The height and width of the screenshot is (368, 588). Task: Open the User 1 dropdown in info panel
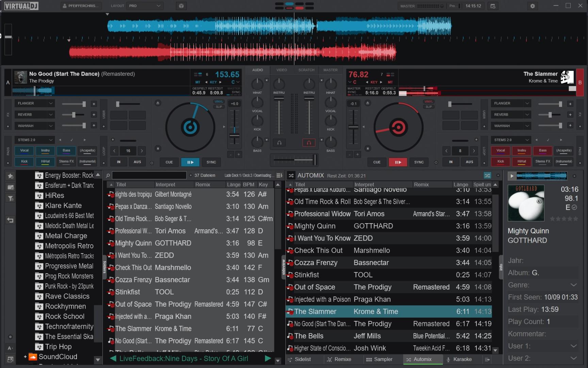tap(573, 346)
